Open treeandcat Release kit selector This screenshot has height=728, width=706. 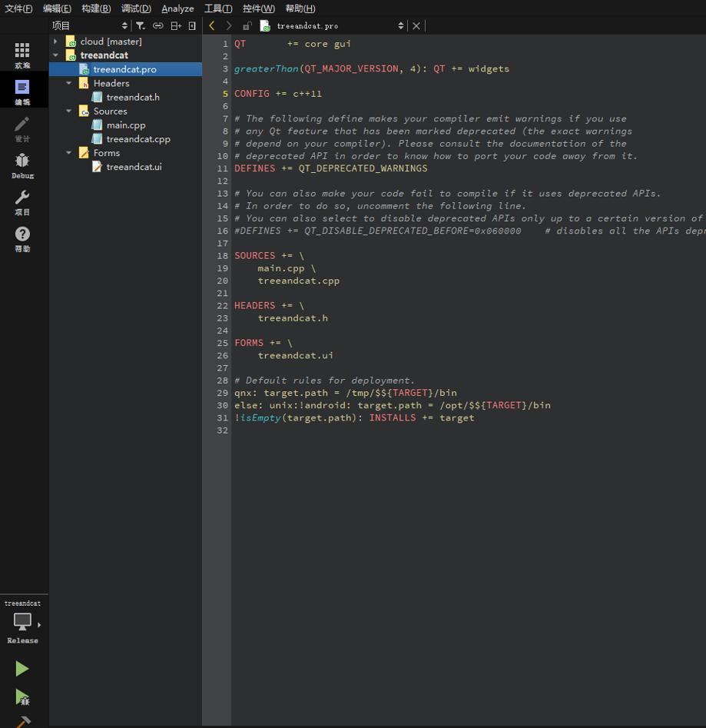(22, 621)
